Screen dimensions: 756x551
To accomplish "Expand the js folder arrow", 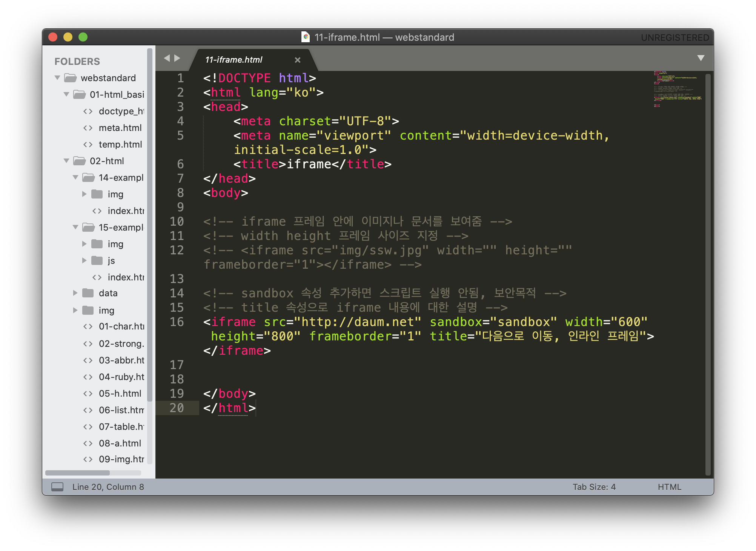I will pos(85,260).
